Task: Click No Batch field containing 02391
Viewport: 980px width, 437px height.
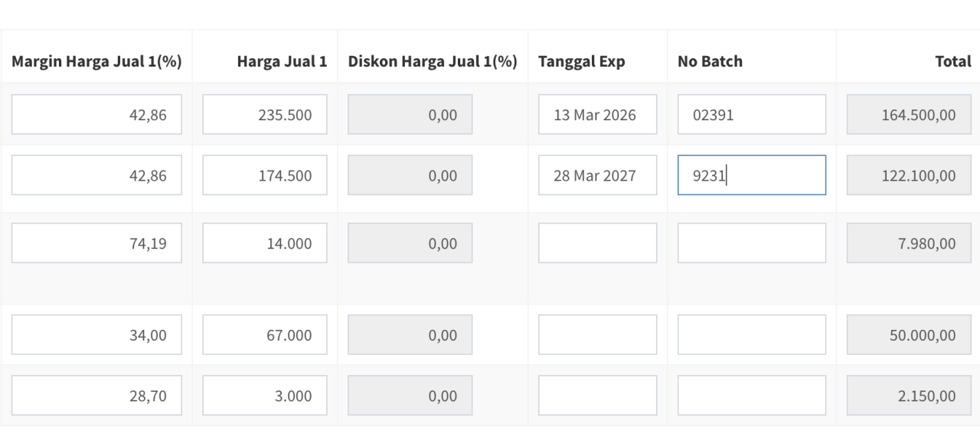Action: (751, 115)
